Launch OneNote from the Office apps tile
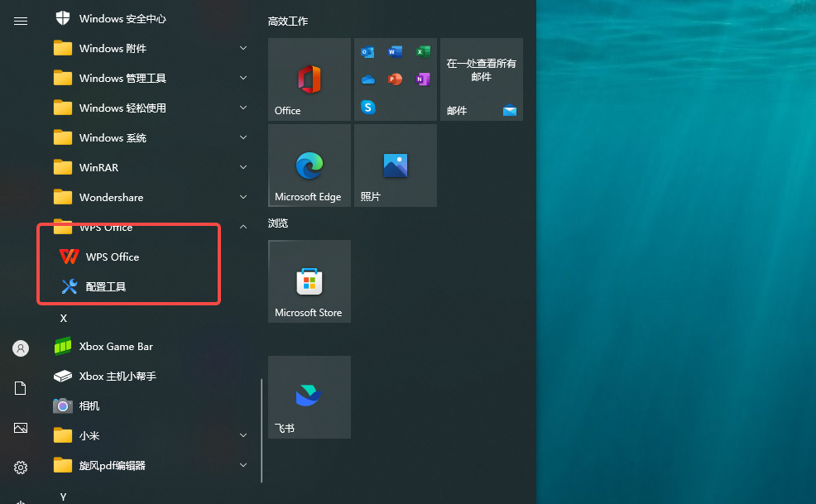 [423, 79]
